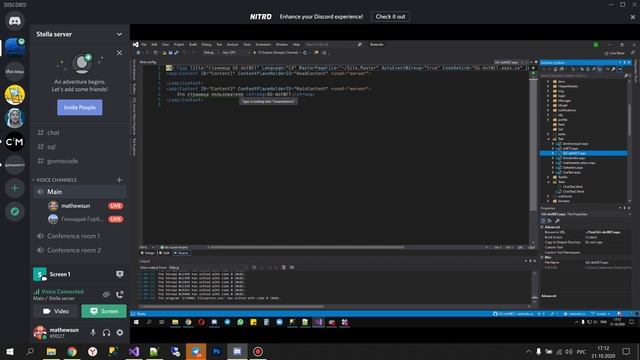Deafen with the headphones icon

pyautogui.click(x=107, y=333)
